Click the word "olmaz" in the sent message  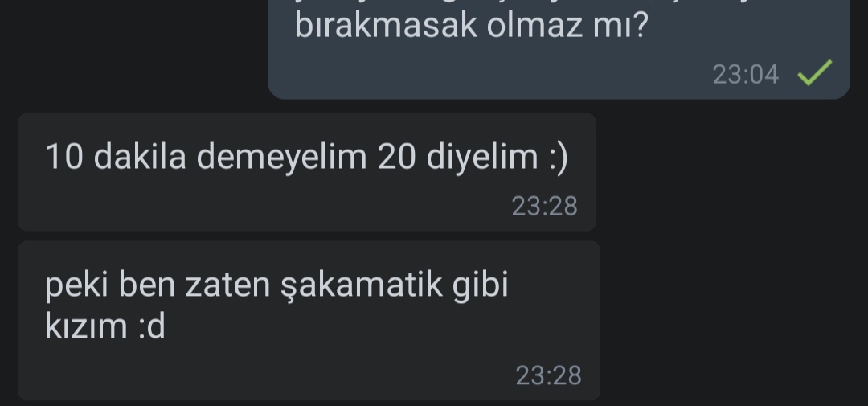534,25
